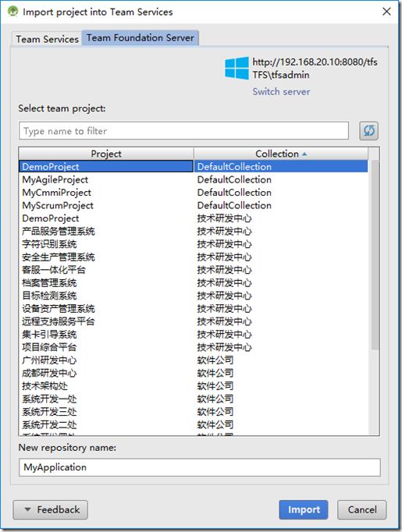The image size is (402, 532).
Task: Select the 档案管理系统 project
Action: (x=194, y=282)
